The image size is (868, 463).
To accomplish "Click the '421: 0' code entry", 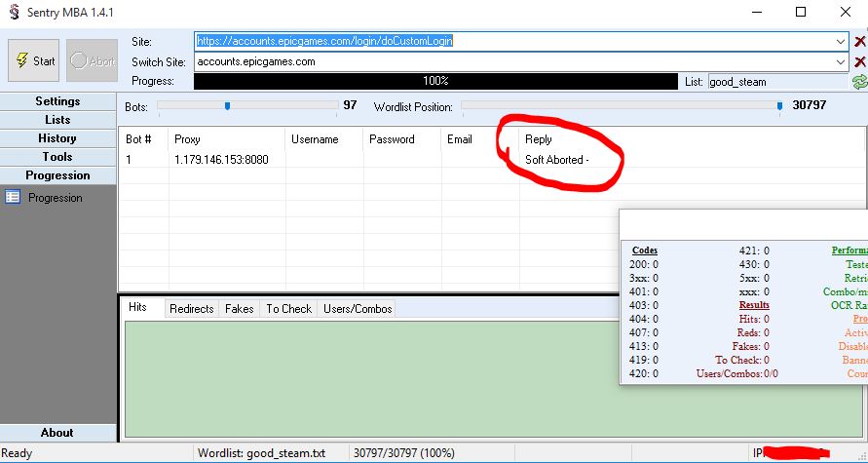I will [x=754, y=251].
